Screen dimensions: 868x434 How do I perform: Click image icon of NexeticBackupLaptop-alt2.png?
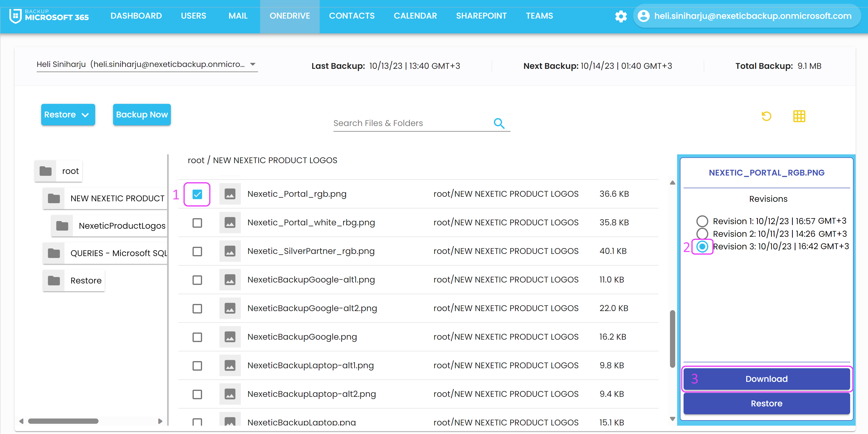point(230,394)
